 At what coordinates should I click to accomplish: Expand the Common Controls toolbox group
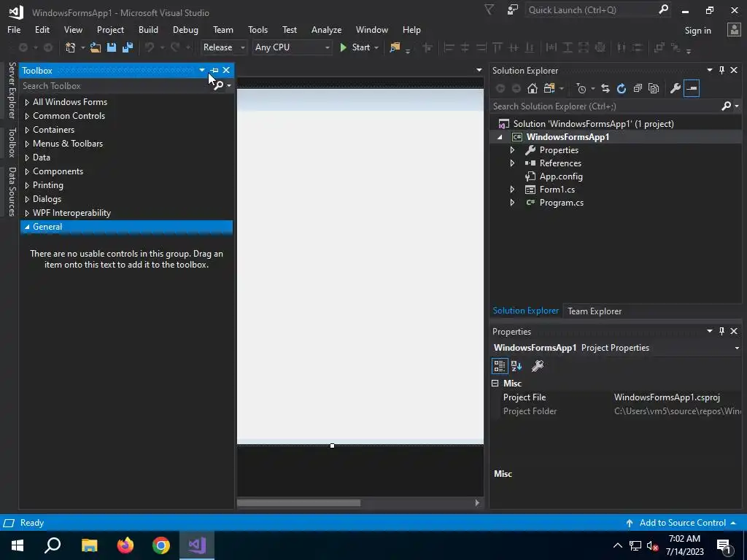[x=27, y=116]
